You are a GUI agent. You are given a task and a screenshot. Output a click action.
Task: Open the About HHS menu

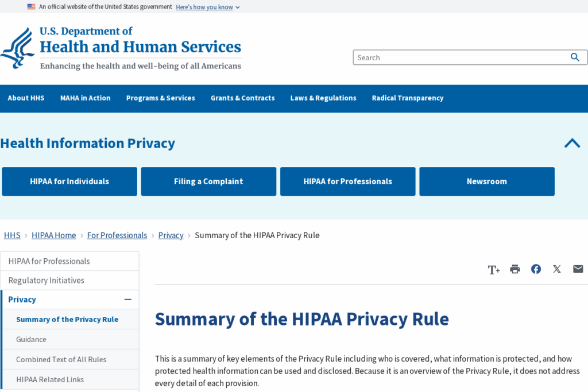26,98
